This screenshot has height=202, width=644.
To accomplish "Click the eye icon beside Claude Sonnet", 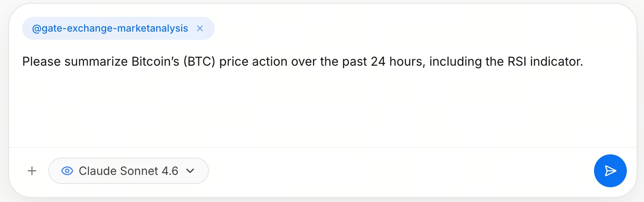I will click(x=67, y=171).
